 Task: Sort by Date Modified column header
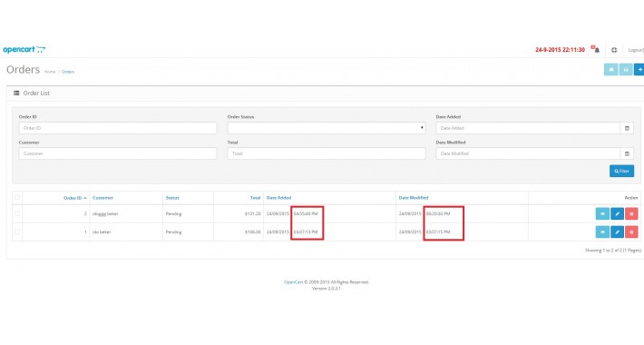coord(414,198)
